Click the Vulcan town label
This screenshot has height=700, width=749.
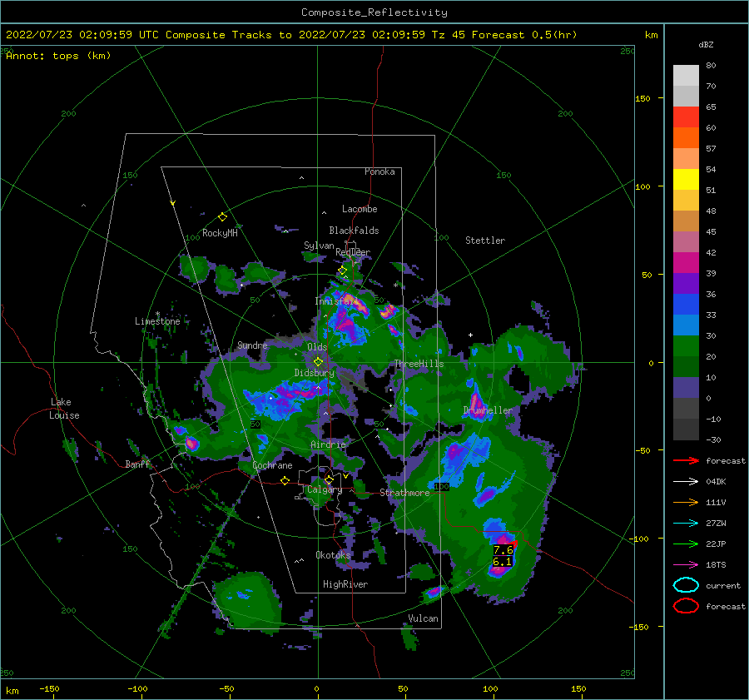423,618
